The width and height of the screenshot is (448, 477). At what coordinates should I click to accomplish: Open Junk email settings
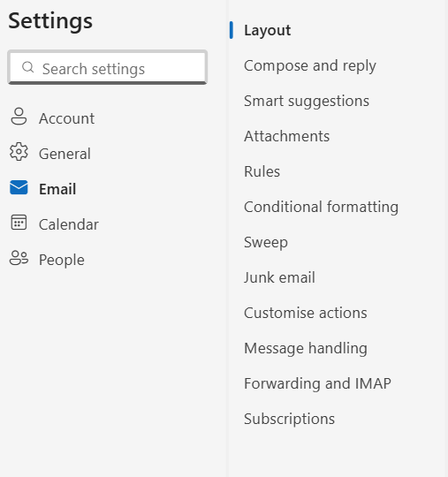(x=279, y=277)
